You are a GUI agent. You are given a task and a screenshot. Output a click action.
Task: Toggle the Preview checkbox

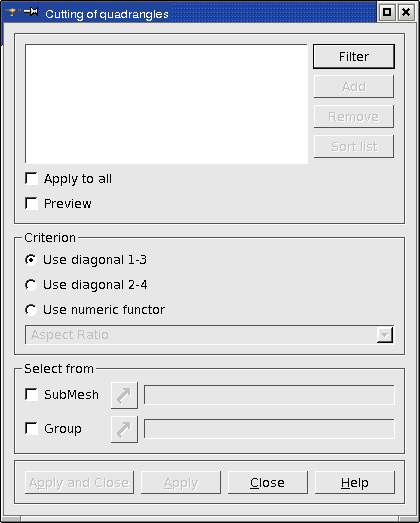coord(31,203)
